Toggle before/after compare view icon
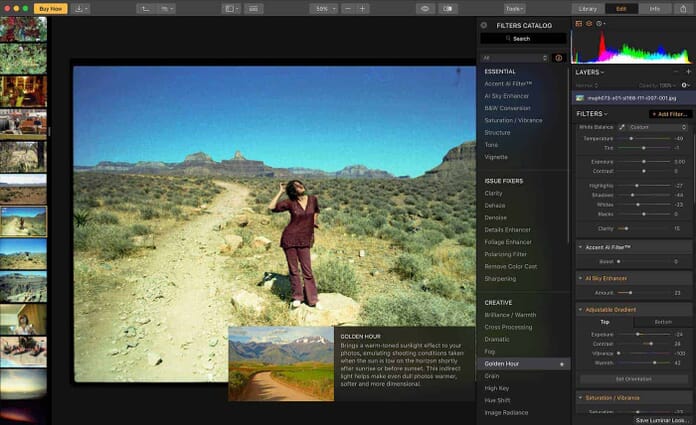This screenshot has width=696, height=425. (x=447, y=8)
